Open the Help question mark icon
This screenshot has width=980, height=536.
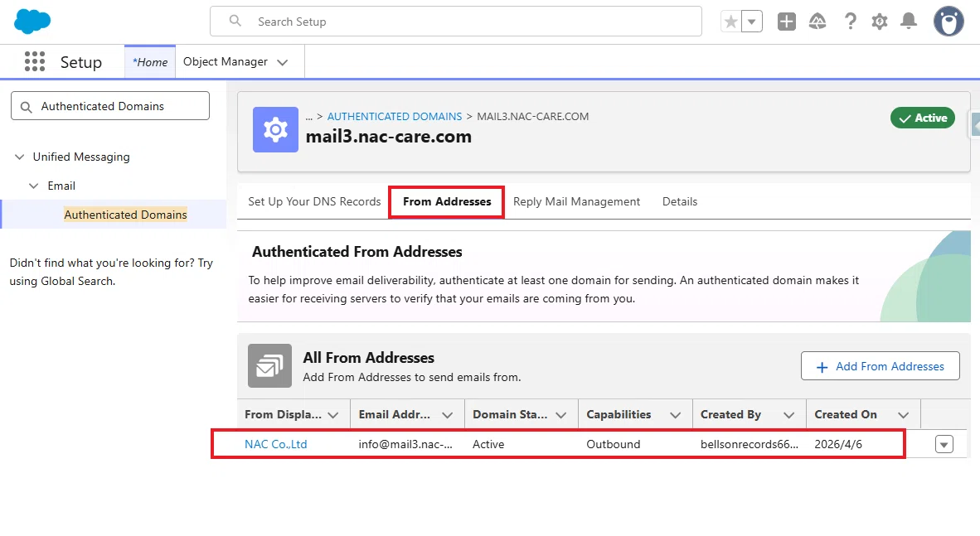click(850, 22)
